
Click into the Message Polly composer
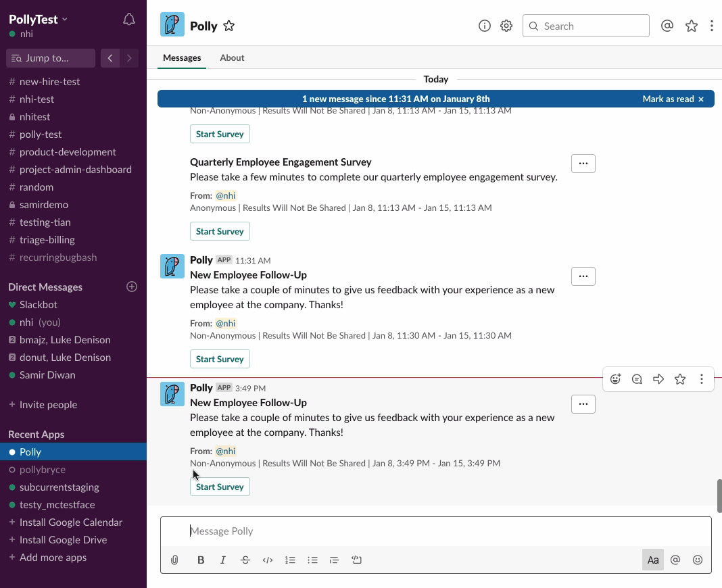click(x=436, y=531)
